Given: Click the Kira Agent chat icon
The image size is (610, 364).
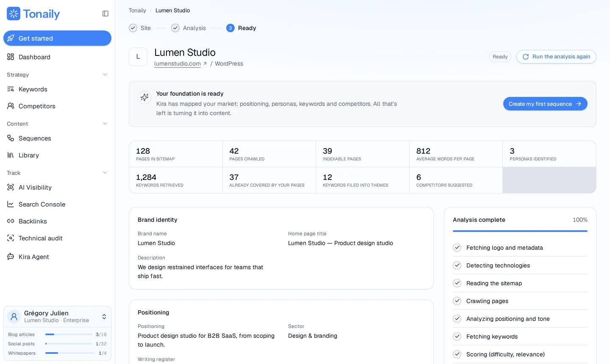Looking at the screenshot, I should [x=11, y=257].
